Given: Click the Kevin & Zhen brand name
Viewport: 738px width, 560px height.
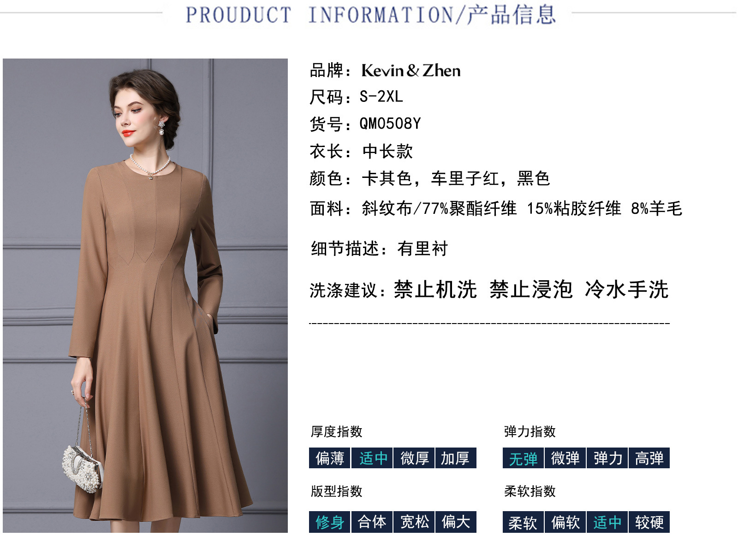Looking at the screenshot, I should coord(411,71).
